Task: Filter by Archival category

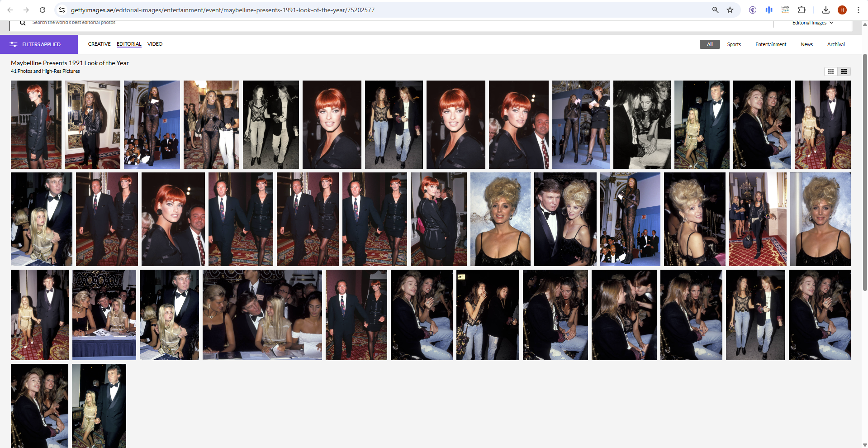Action: click(x=836, y=44)
